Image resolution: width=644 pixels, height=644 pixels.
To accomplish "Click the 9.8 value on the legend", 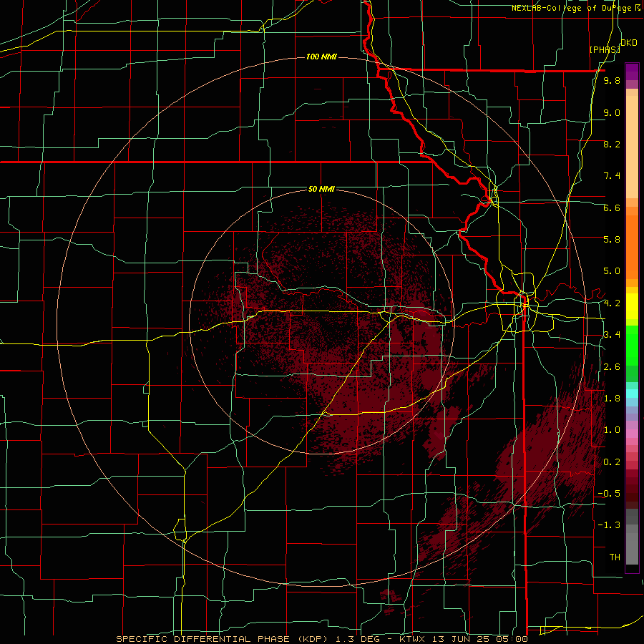I will [x=612, y=81].
